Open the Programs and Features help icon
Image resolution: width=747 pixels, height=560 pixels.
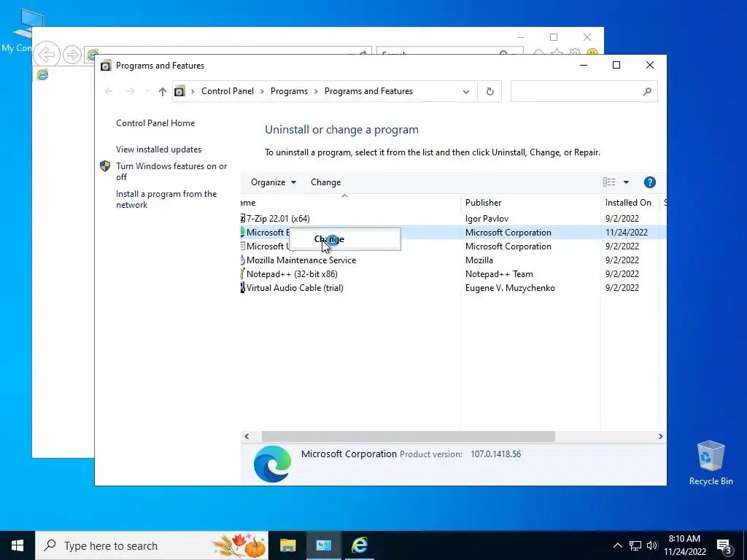649,182
